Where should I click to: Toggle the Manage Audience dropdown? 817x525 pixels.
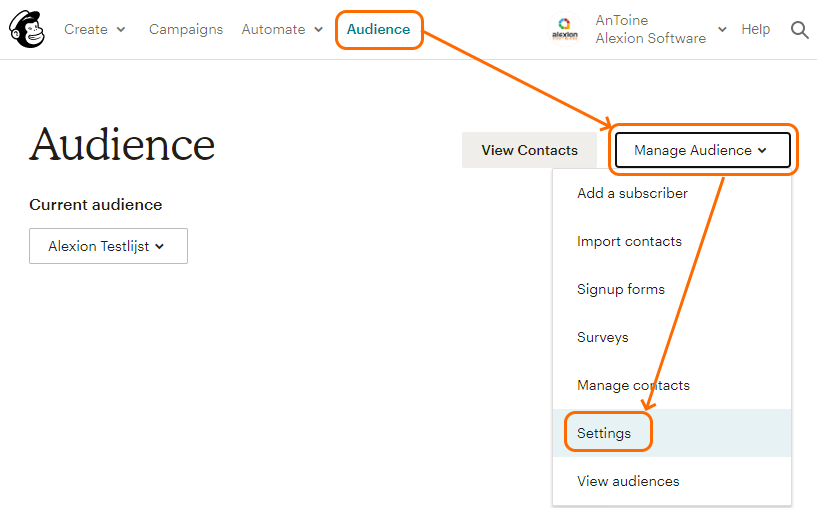[702, 150]
